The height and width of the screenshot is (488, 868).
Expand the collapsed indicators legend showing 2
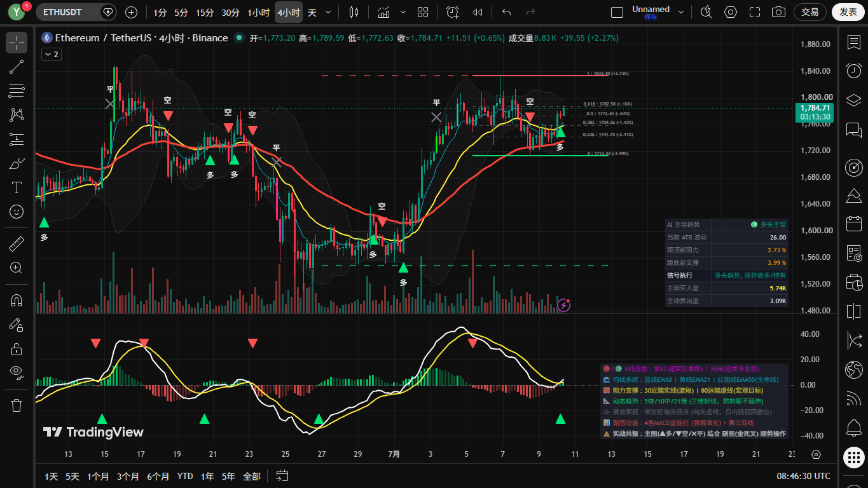[51, 55]
